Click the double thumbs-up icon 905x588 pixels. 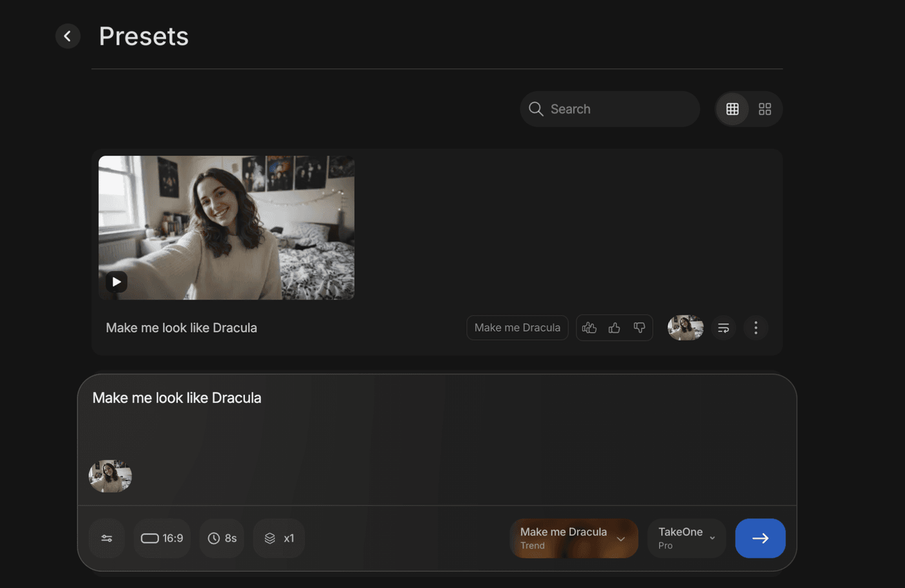pyautogui.click(x=589, y=328)
